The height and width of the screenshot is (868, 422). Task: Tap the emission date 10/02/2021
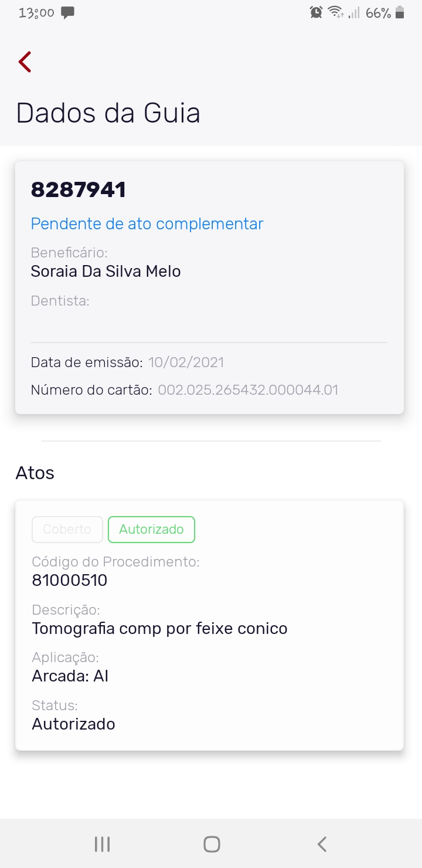[186, 362]
